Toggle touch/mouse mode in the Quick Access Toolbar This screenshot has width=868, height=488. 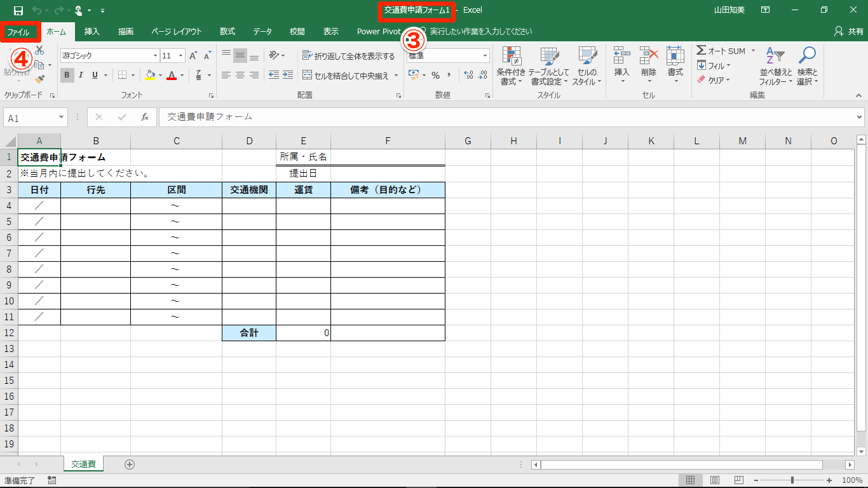(79, 10)
